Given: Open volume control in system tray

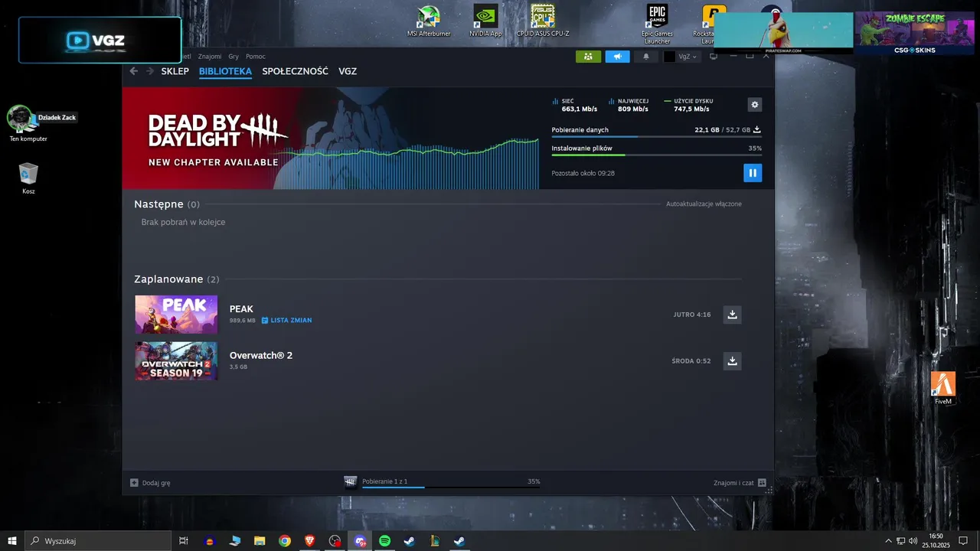Looking at the screenshot, I should pos(913,541).
